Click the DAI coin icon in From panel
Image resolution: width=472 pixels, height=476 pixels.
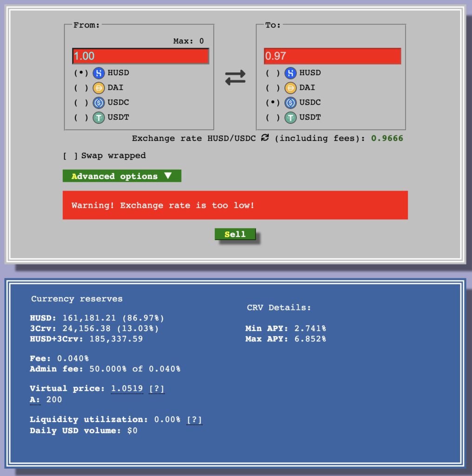coord(99,88)
